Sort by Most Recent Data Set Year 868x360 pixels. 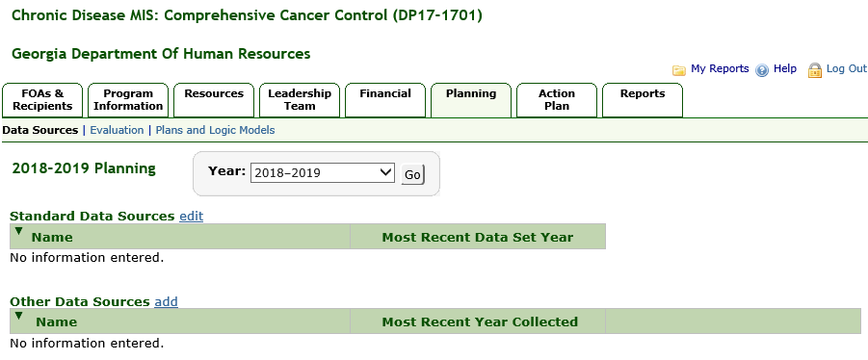(x=478, y=238)
